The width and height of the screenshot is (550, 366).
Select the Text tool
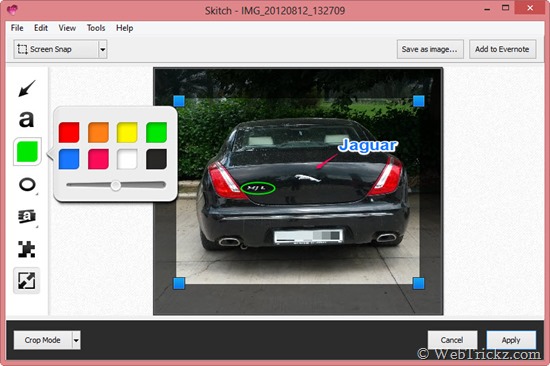pyautogui.click(x=26, y=119)
